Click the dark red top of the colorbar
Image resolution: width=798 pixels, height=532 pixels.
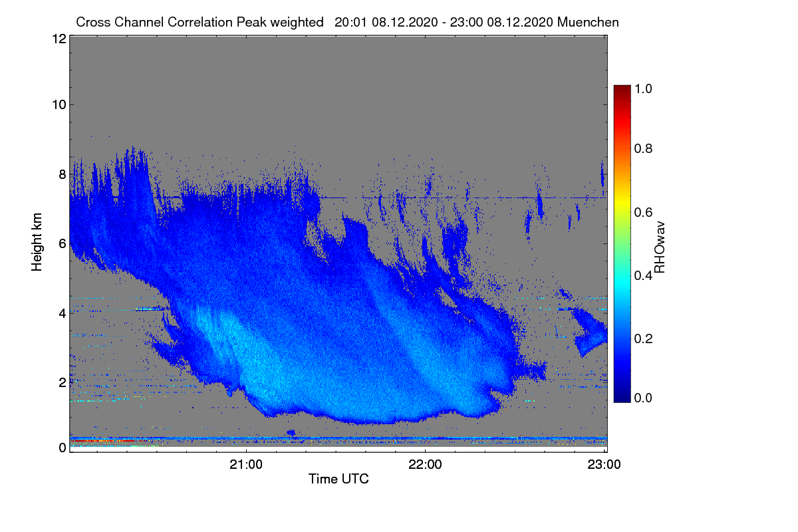click(x=621, y=91)
